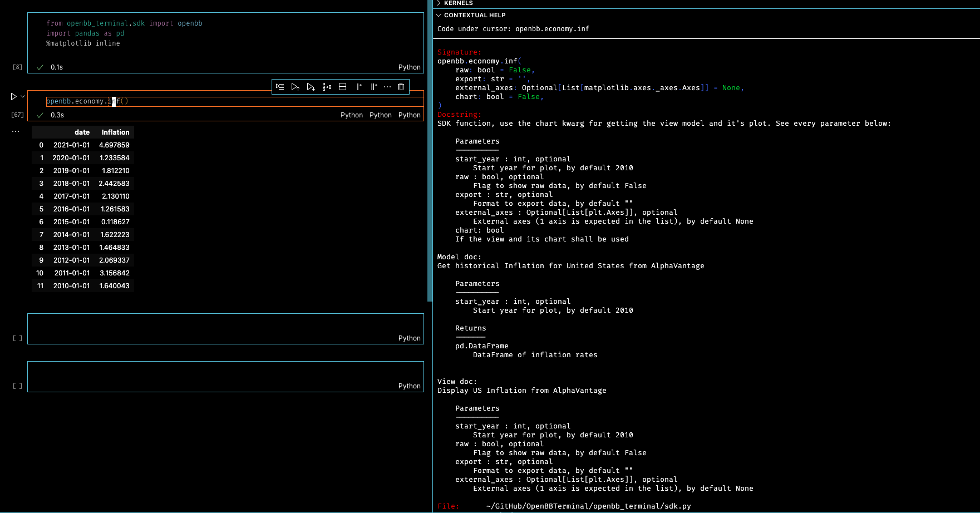
Task: Open the output actions ellipsis menu
Action: [16, 132]
